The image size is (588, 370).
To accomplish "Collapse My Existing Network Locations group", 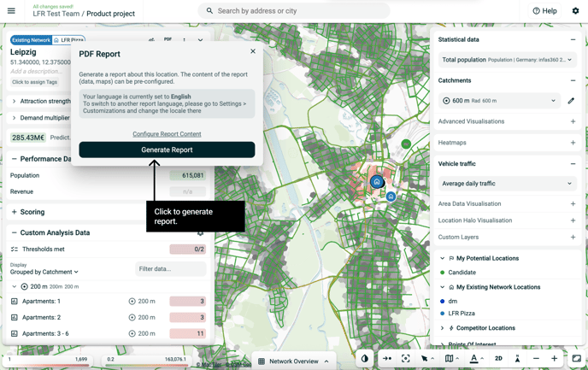I will click(x=442, y=287).
